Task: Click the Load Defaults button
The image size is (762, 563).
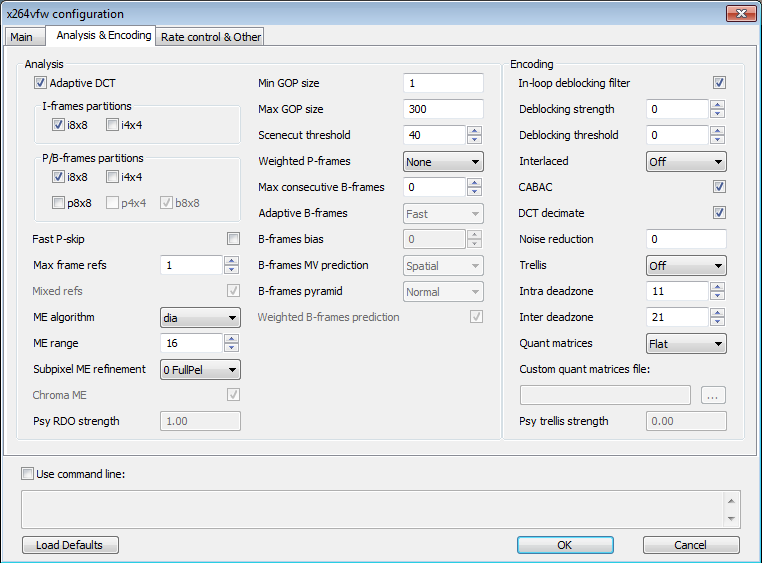Action: [x=70, y=545]
